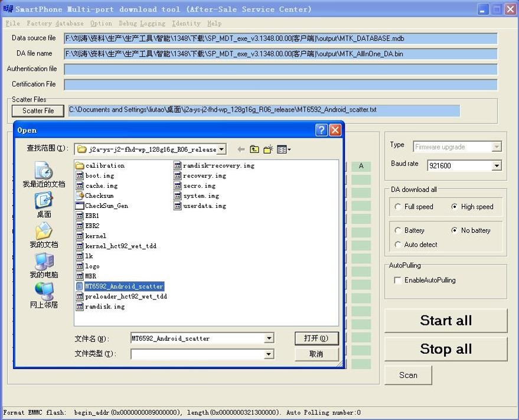Select the system.img file
Screen dimensions: 519x420
point(196,196)
